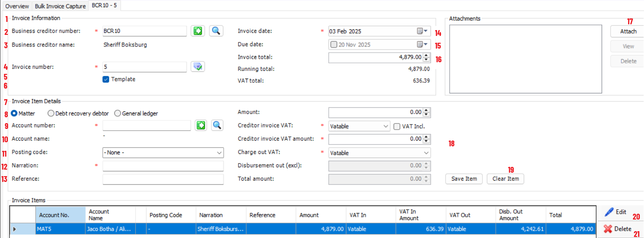Select Debt recovery debtor radio button

(x=51, y=113)
